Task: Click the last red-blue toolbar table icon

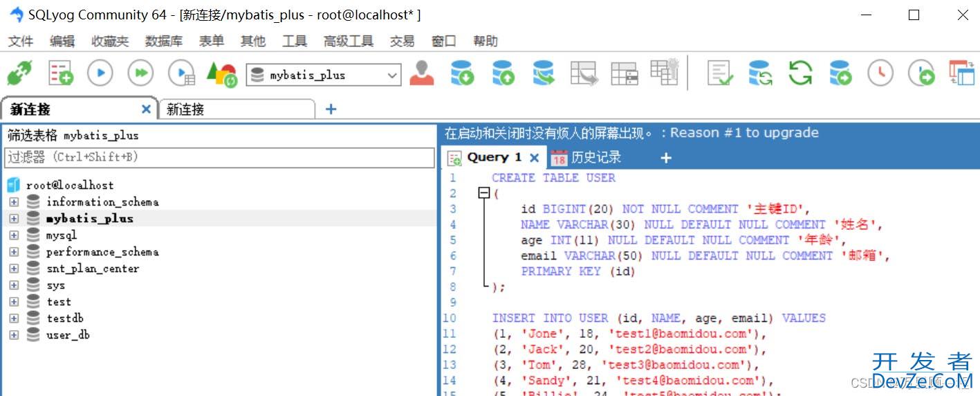Action: coord(961,73)
